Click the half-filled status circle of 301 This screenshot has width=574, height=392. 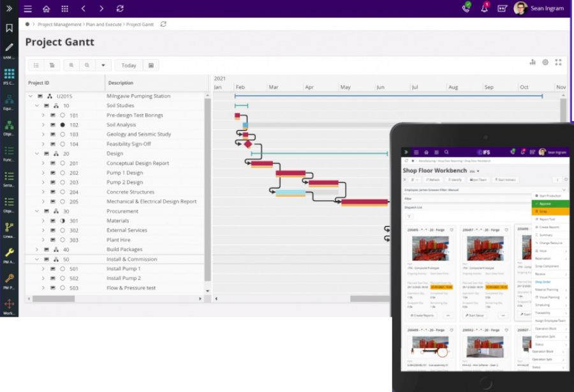pos(63,221)
